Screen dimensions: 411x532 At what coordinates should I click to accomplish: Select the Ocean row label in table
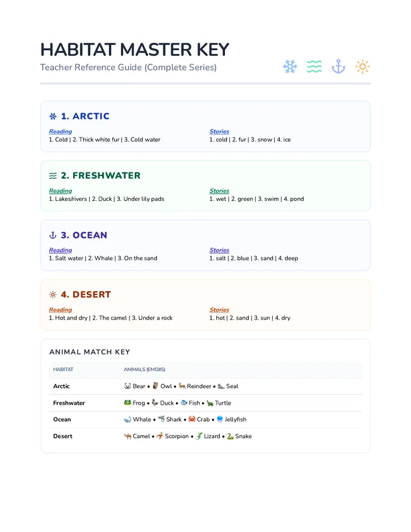(x=62, y=420)
